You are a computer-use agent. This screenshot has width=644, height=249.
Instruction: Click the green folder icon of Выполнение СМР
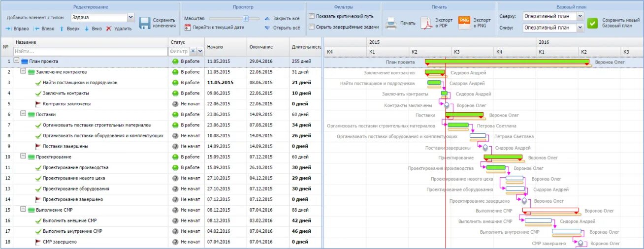31,210
